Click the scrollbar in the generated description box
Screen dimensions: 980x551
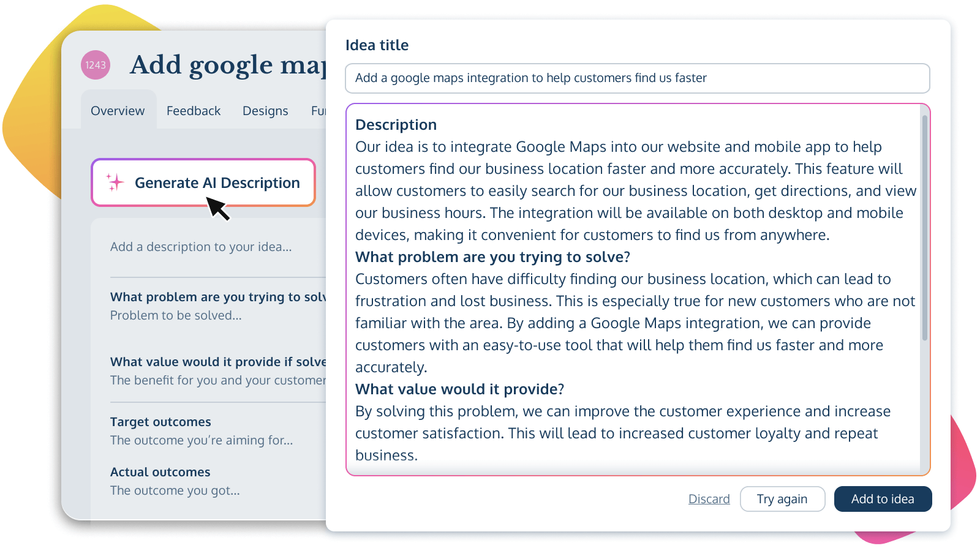[x=924, y=227]
